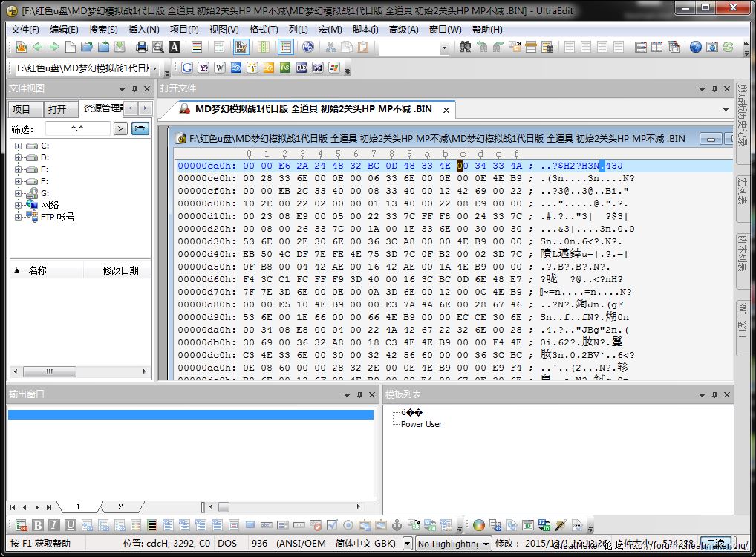
Task: Click the Bold icon in HTML toolbar
Action: coord(38,526)
